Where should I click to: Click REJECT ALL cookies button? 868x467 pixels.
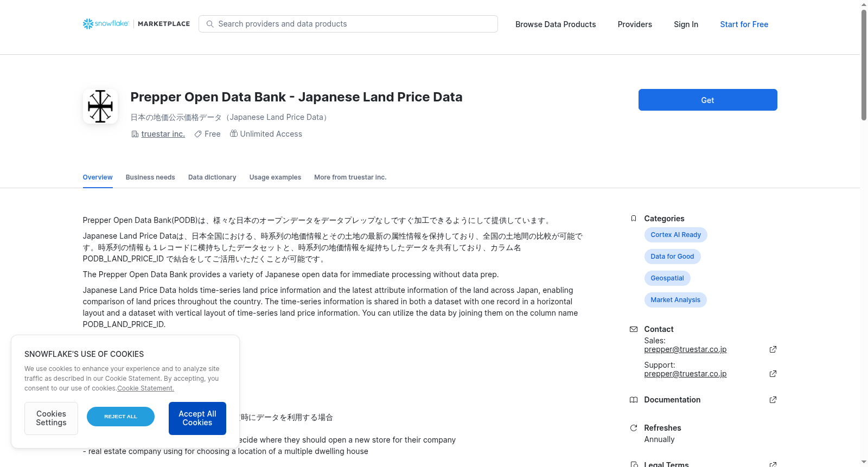pos(120,417)
